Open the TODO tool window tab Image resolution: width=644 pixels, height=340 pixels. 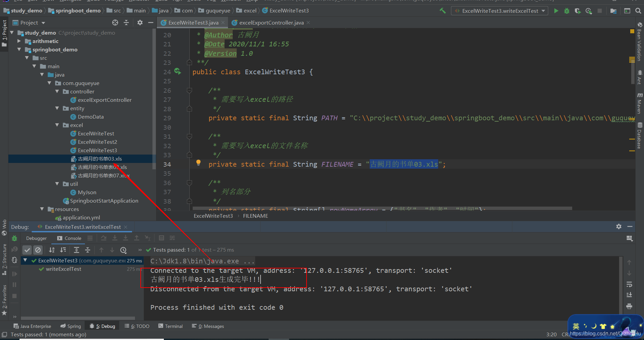(x=137, y=326)
